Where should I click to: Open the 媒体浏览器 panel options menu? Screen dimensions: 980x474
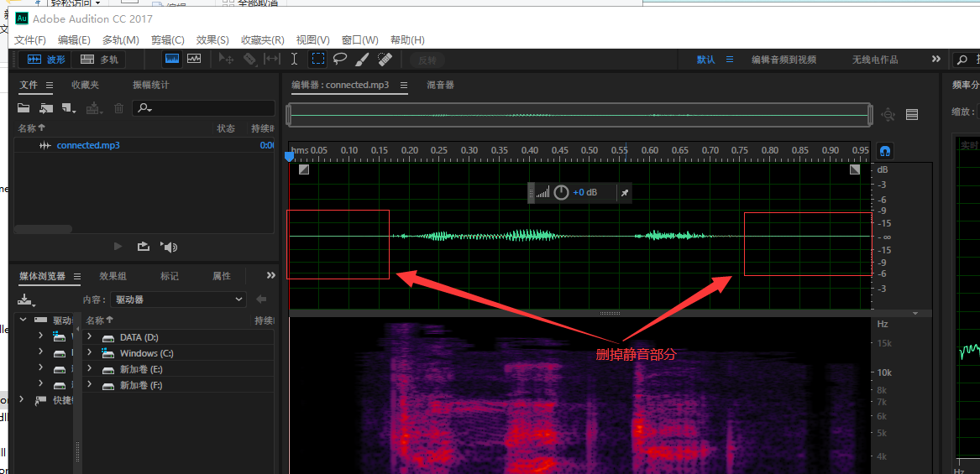77,276
